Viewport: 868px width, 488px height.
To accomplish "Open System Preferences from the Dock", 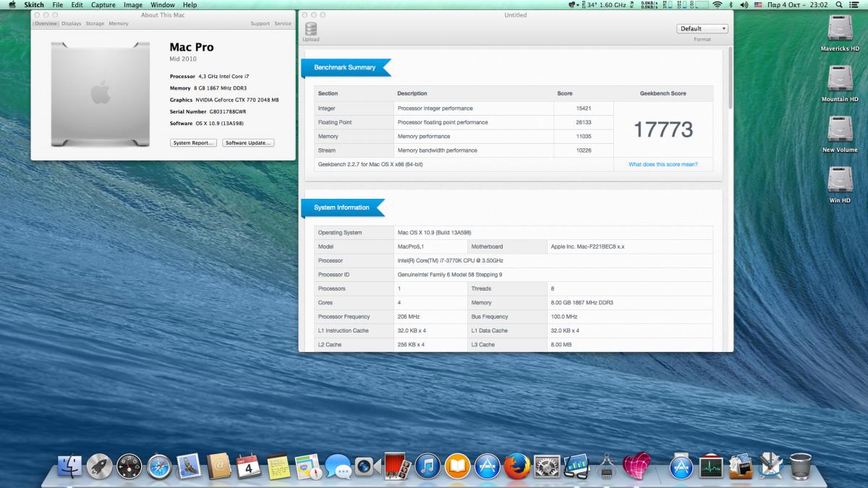I will coord(548,466).
